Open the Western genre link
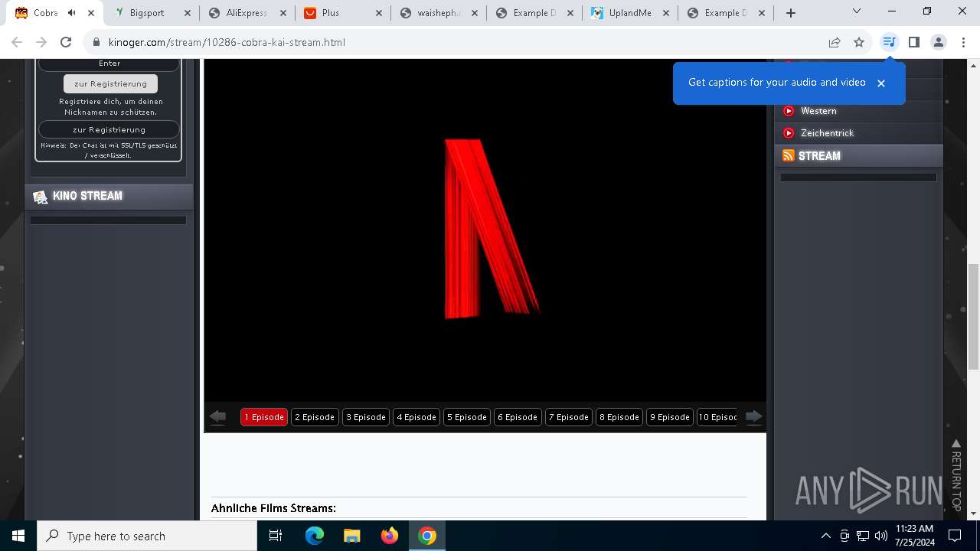Viewport: 980px width, 551px height. [x=818, y=111]
